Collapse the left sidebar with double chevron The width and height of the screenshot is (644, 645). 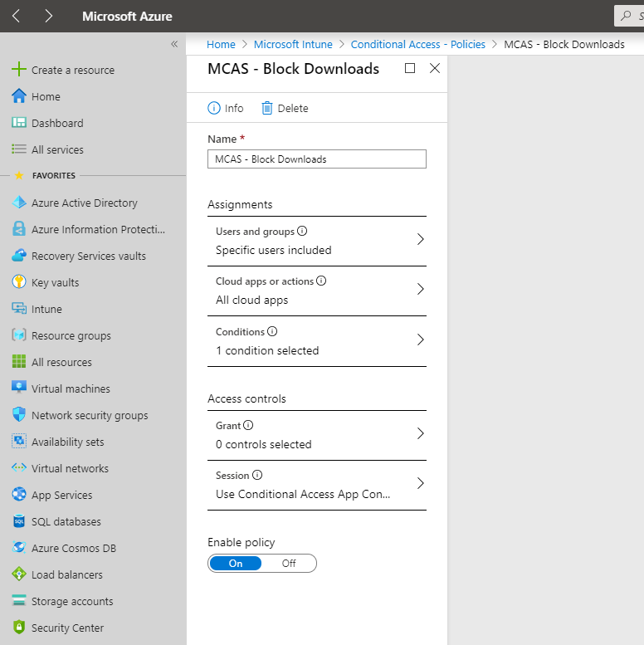point(174,44)
